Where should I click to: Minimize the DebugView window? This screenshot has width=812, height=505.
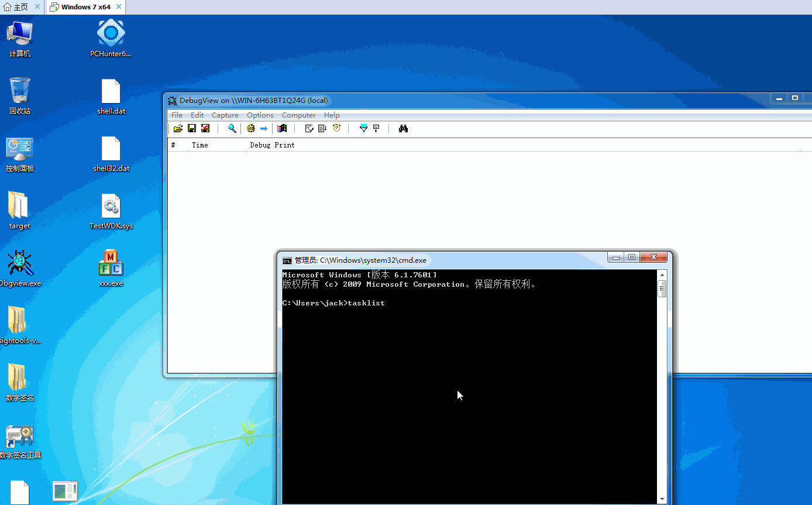(x=779, y=98)
